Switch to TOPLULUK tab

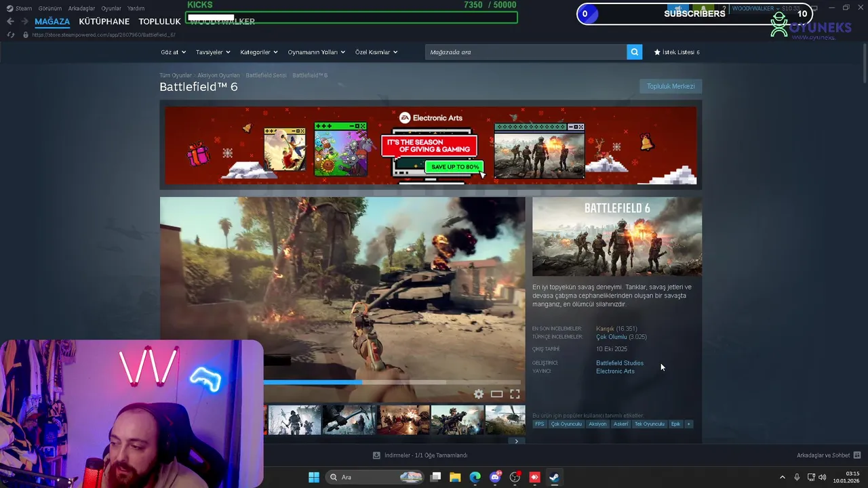point(159,22)
